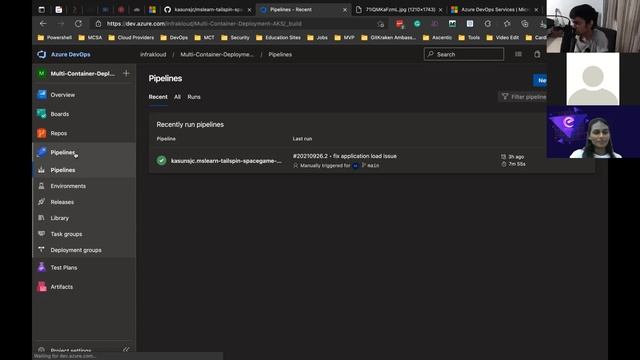Open the GitKraken Ambass... bookmarks folder

389,38
